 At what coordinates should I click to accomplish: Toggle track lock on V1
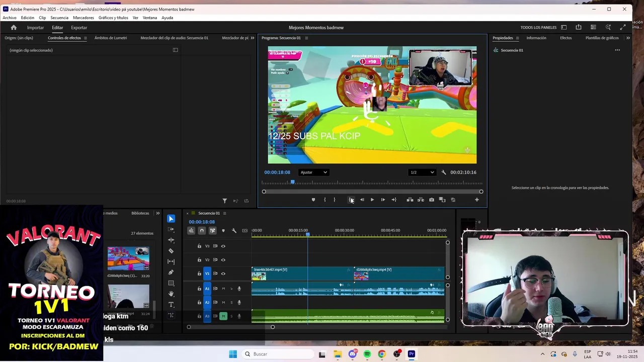point(199,274)
